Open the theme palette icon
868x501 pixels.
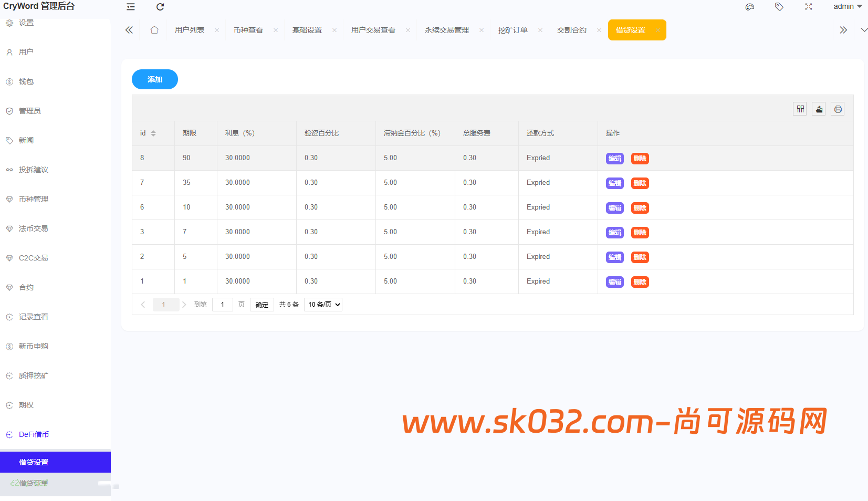coord(750,7)
